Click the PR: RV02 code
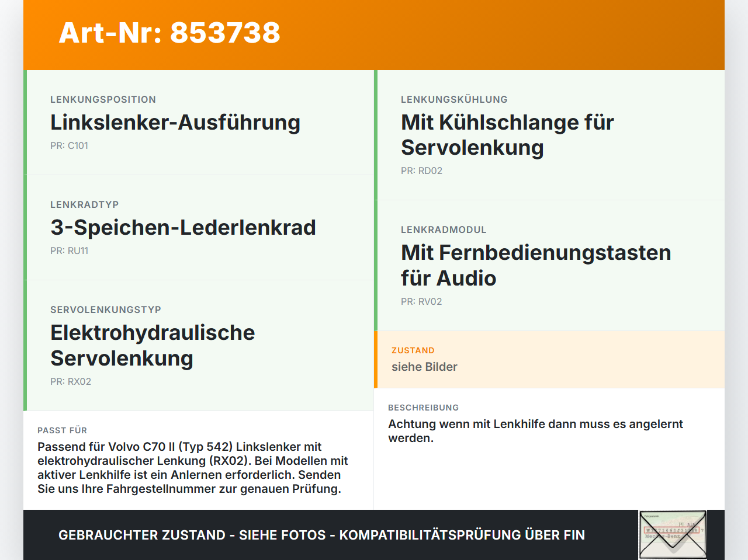Viewport: 748px width, 560px height. click(421, 301)
